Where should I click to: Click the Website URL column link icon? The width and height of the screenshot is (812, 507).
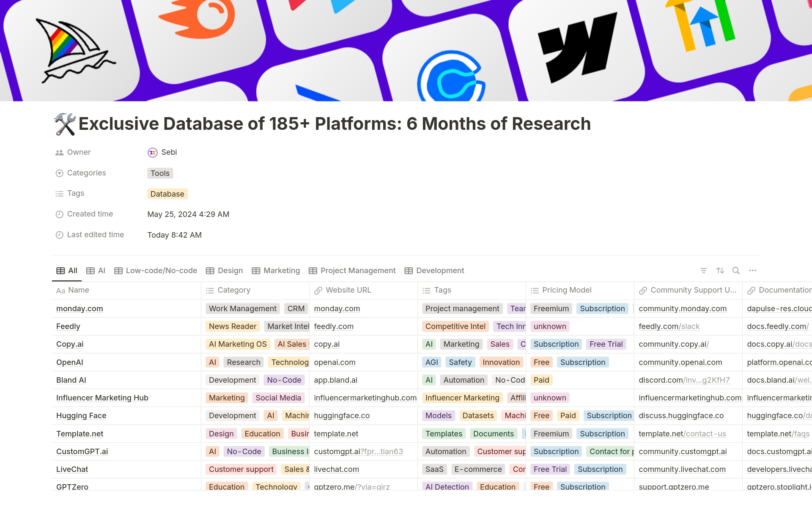318,290
